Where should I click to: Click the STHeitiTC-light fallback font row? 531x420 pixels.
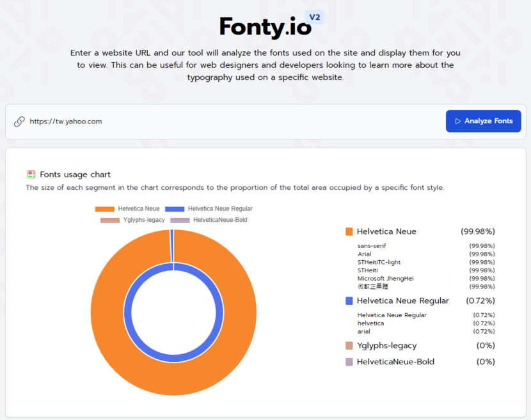coord(379,262)
